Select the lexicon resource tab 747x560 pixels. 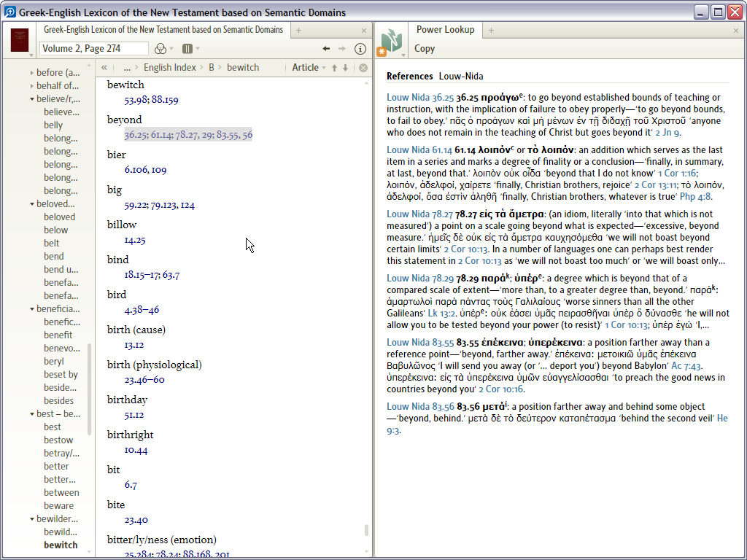[163, 30]
